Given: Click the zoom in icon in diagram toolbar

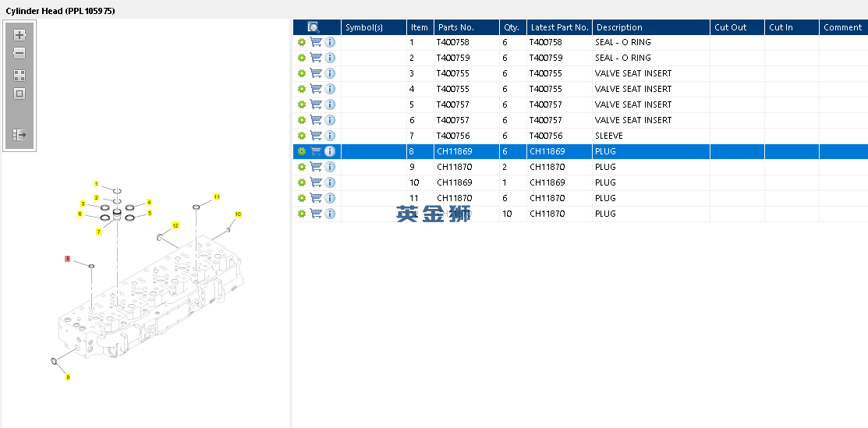Looking at the screenshot, I should coord(19,35).
